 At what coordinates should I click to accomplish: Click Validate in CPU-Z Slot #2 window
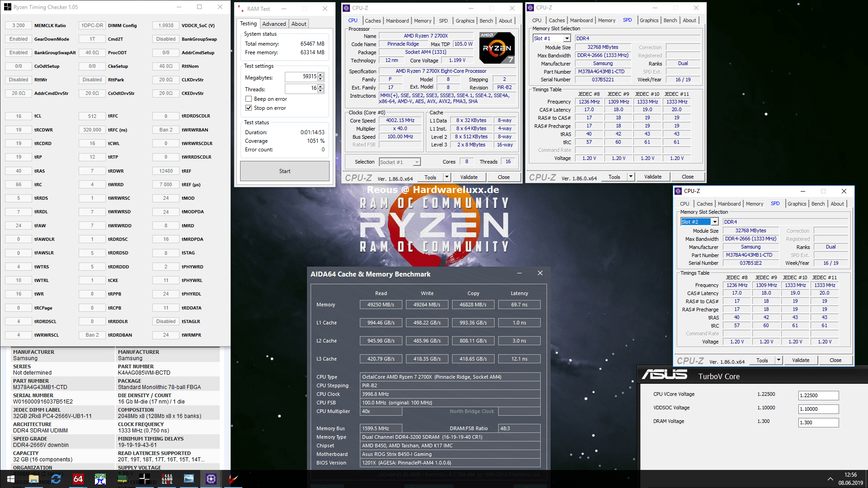tap(801, 360)
